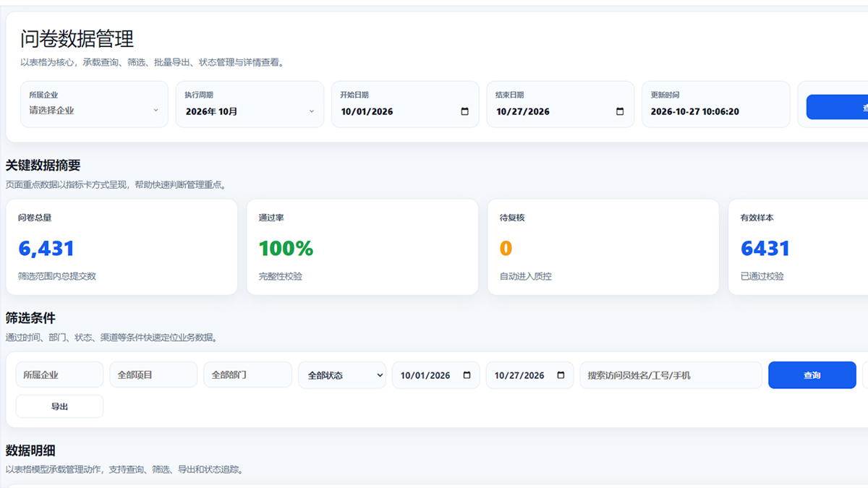Click the 所属企业 filter input
Image resolution: width=868 pixels, height=488 pixels.
(59, 375)
